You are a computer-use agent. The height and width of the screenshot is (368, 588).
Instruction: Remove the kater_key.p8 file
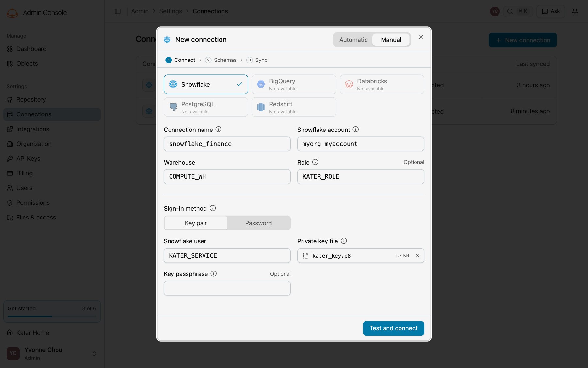coord(417,256)
